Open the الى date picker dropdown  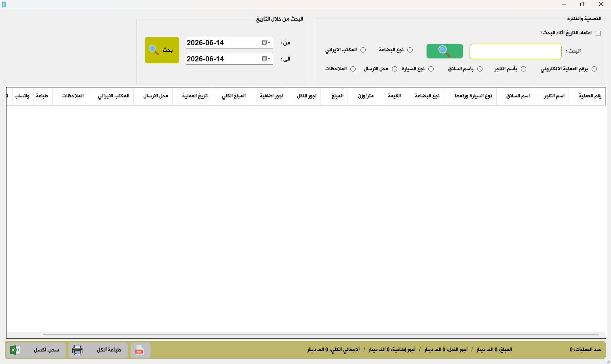click(x=266, y=59)
